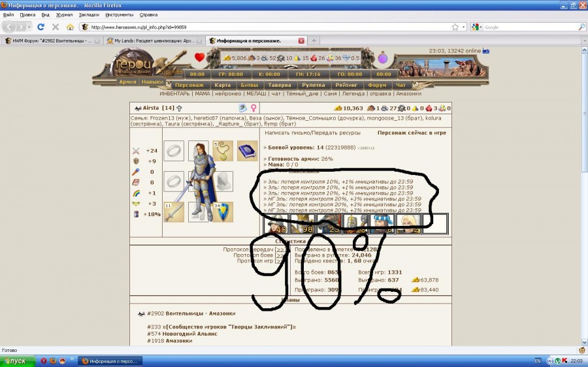Click the Навыки tab button

click(x=152, y=82)
